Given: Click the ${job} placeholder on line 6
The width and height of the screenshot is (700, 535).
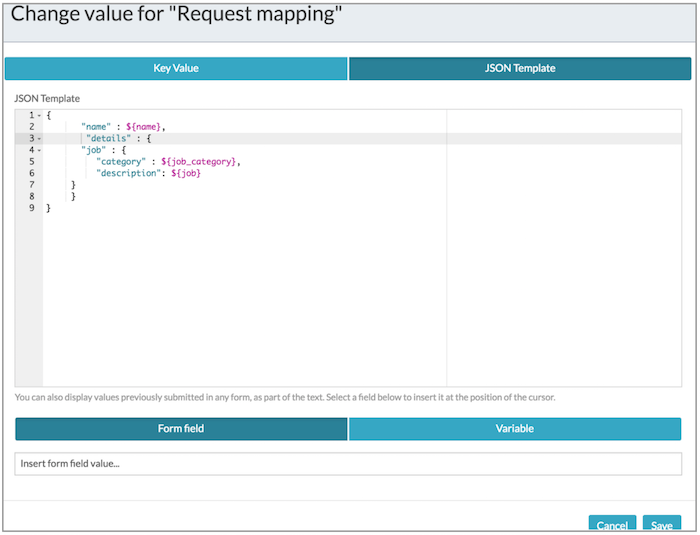Looking at the screenshot, I should click(186, 174).
